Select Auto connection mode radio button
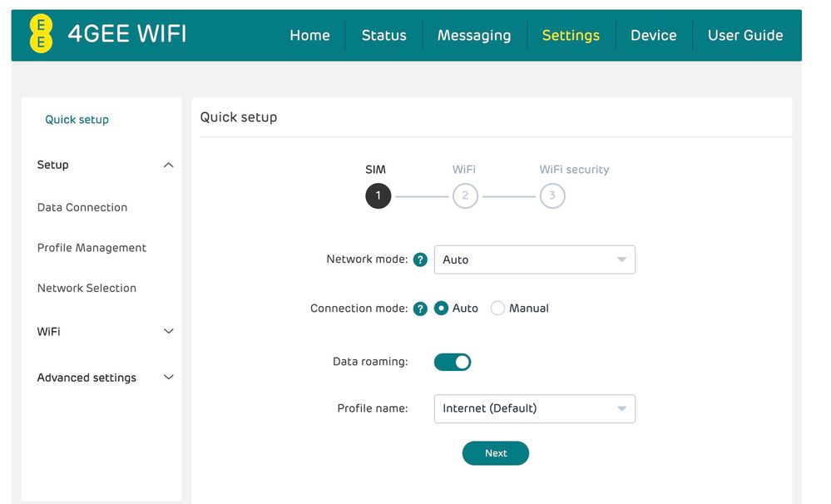The image size is (831, 504). click(442, 309)
